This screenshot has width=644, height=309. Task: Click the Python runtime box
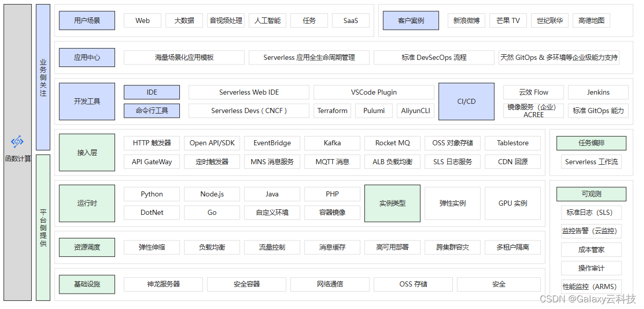click(152, 194)
